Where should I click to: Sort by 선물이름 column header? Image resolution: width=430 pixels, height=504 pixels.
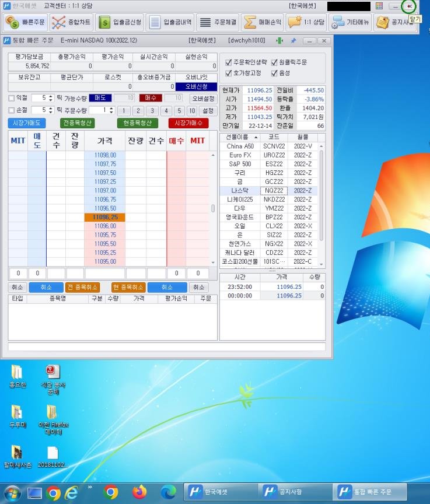pyautogui.click(x=240, y=137)
